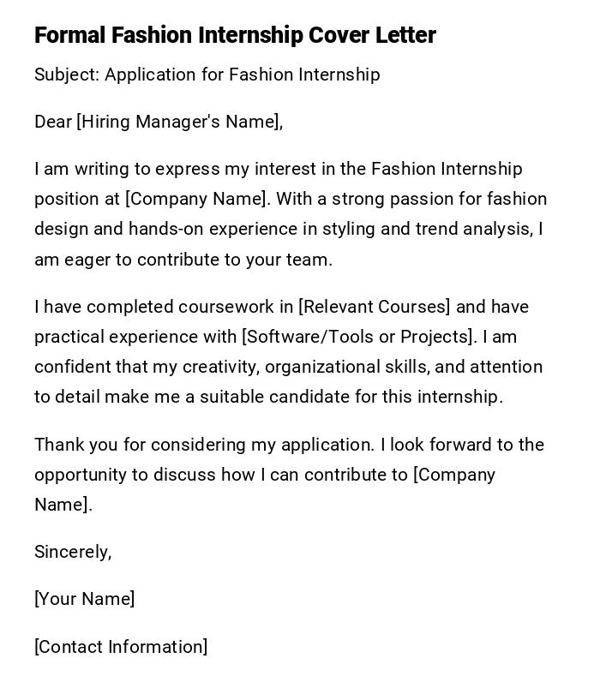This screenshot has width=600, height=700.
Task: Click the Formal Fashion Internship Cover Letter heading
Action: click(235, 35)
